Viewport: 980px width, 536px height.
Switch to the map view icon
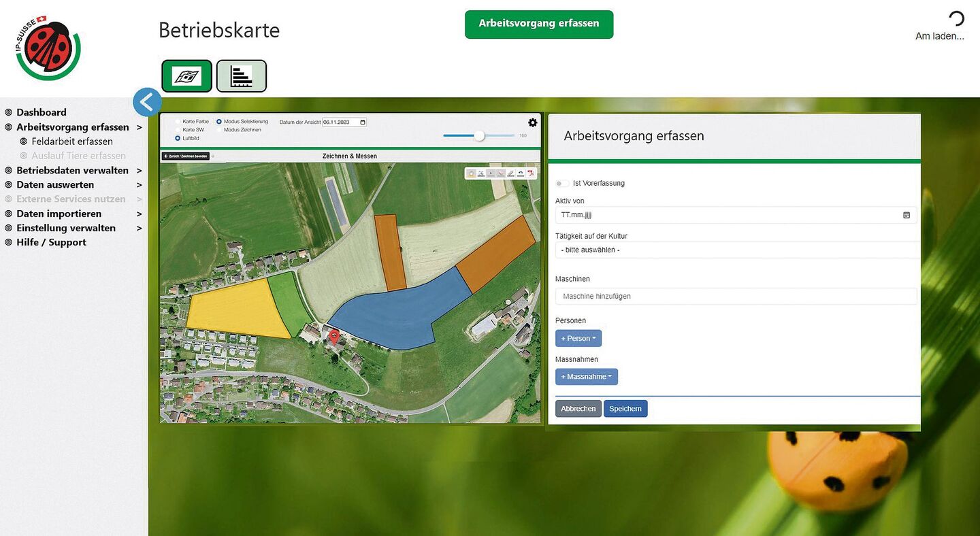pos(186,76)
